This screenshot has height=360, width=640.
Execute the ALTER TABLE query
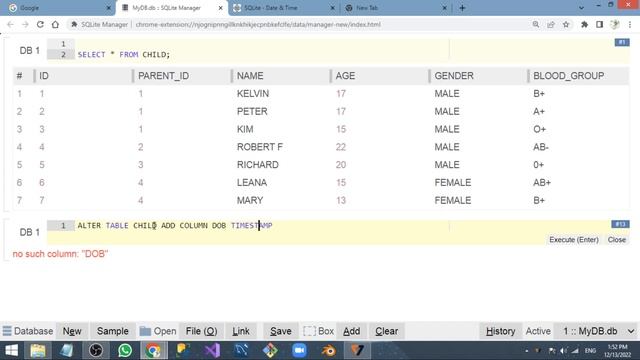point(573,240)
